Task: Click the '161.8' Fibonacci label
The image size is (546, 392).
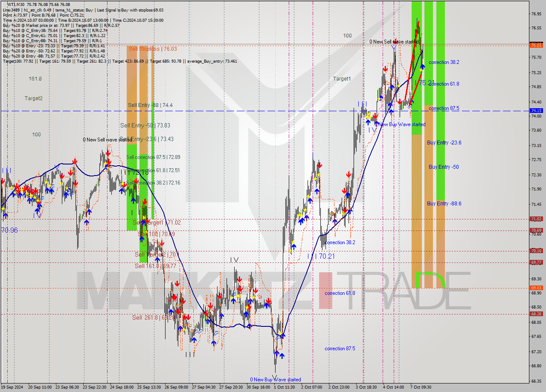Action: 35,78
